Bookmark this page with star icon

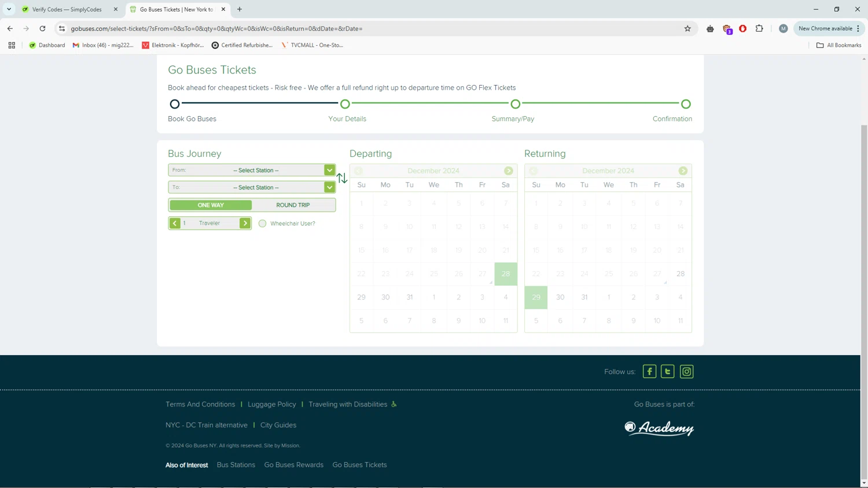tap(687, 28)
